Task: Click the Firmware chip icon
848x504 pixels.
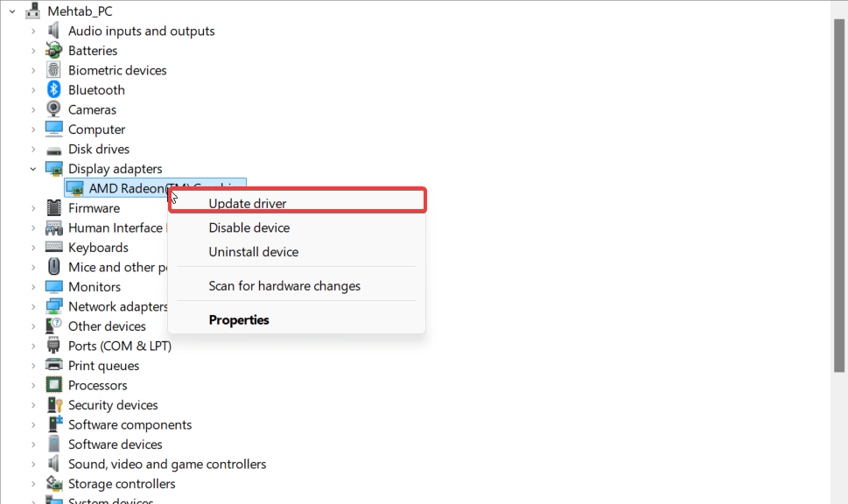Action: pos(53,208)
